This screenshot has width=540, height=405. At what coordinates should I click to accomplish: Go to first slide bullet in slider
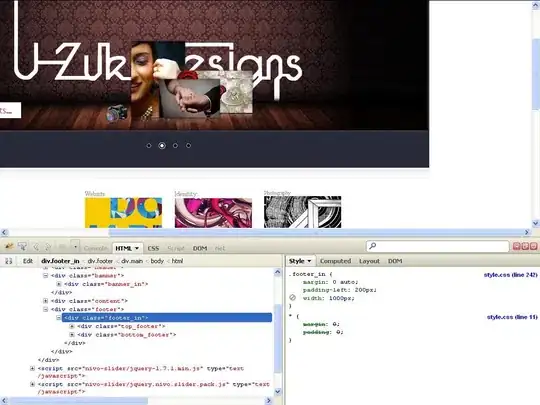click(149, 146)
